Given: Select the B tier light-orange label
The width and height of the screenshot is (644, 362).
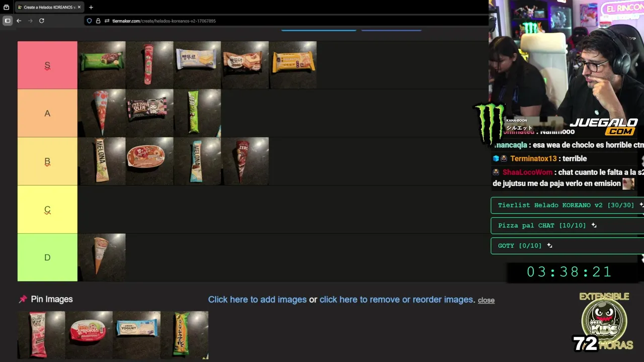Looking at the screenshot, I should point(47,161).
